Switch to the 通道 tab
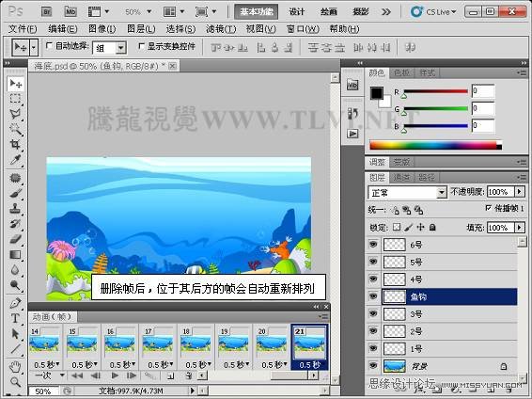The width and height of the screenshot is (532, 399). [x=401, y=177]
